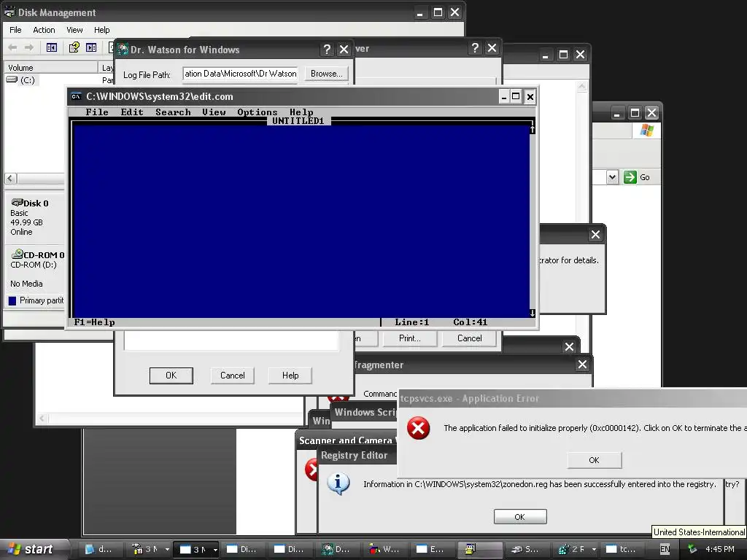Toggle Show/Hide Console Tree icon in Disk Management
Image resolution: width=747 pixels, height=560 pixels.
coord(52,47)
